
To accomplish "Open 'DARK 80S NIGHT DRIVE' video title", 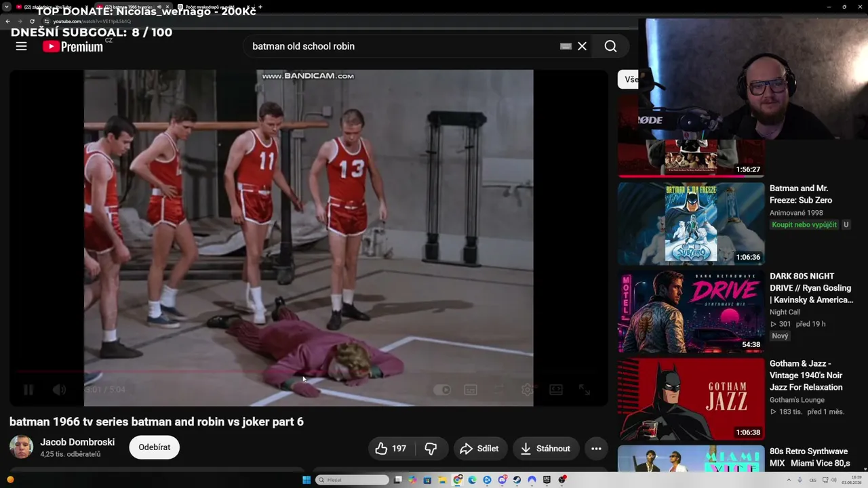I will [x=812, y=288].
